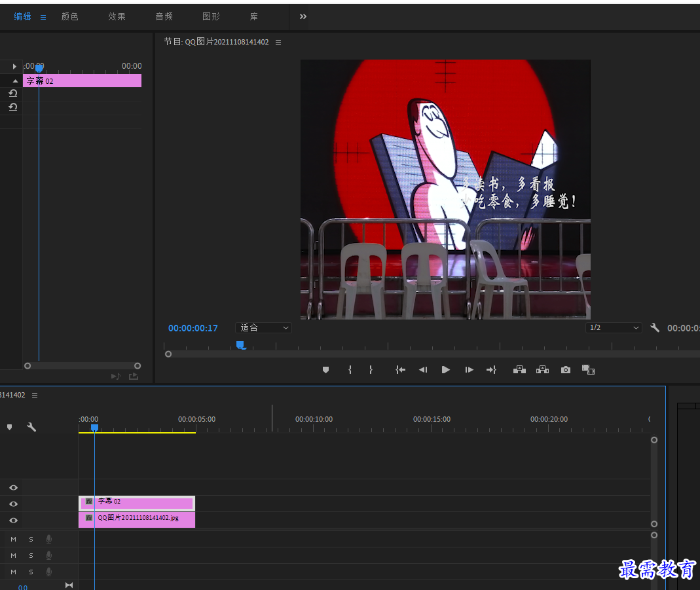Click the effect controls zoom scrollbar left handle
Viewport: 700px width, 590px height.
[28, 366]
